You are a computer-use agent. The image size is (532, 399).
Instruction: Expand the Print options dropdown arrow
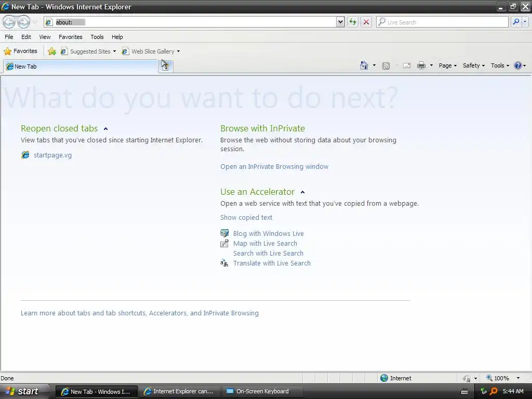point(431,65)
